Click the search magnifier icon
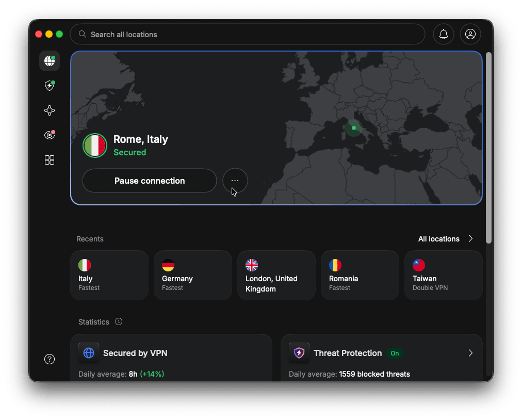The image size is (522, 420). pyautogui.click(x=82, y=34)
